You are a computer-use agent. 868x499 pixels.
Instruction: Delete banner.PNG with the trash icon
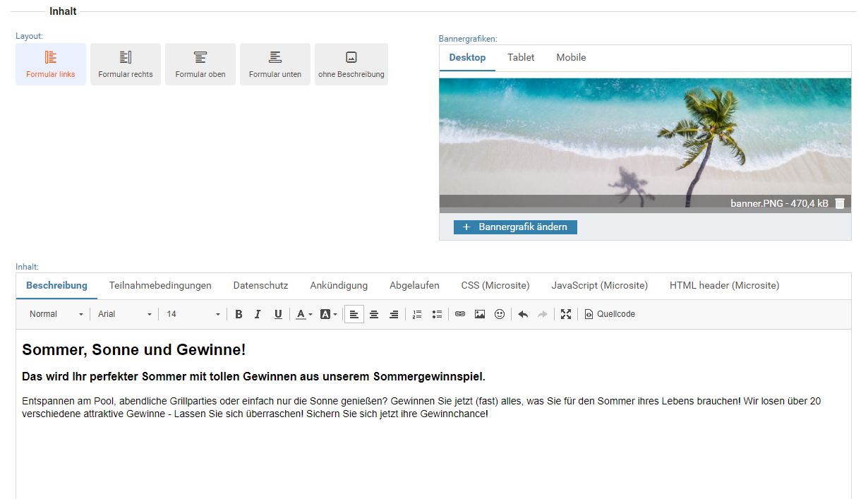[x=840, y=203]
